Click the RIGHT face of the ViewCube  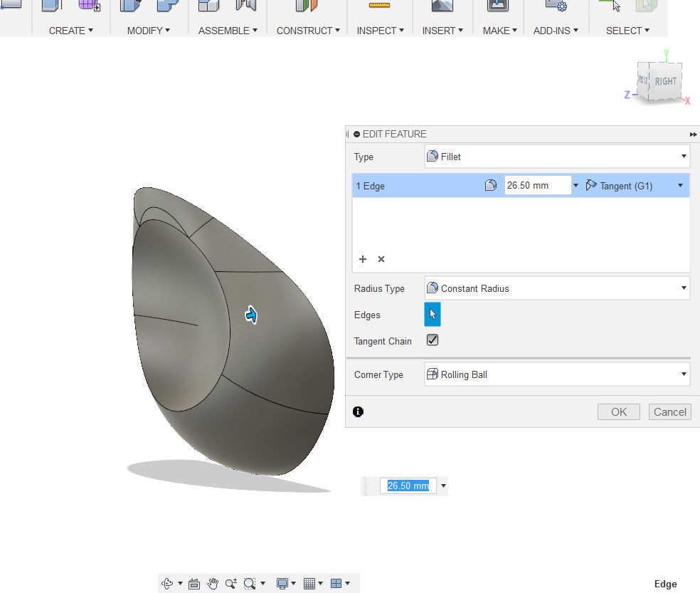point(666,81)
